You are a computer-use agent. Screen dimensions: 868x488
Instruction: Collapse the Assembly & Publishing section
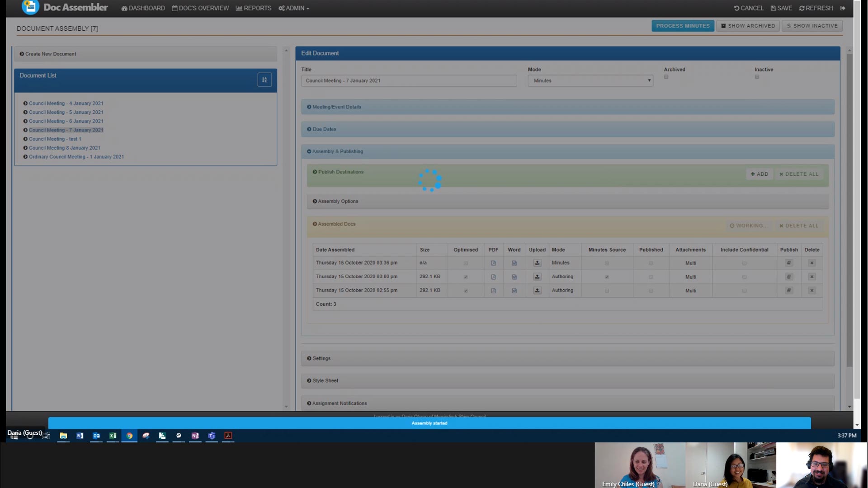point(568,151)
